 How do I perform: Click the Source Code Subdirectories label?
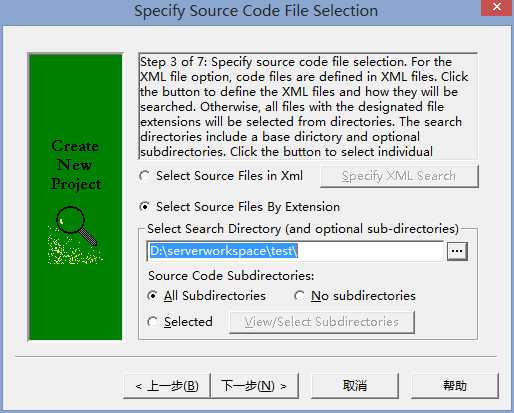[231, 276]
